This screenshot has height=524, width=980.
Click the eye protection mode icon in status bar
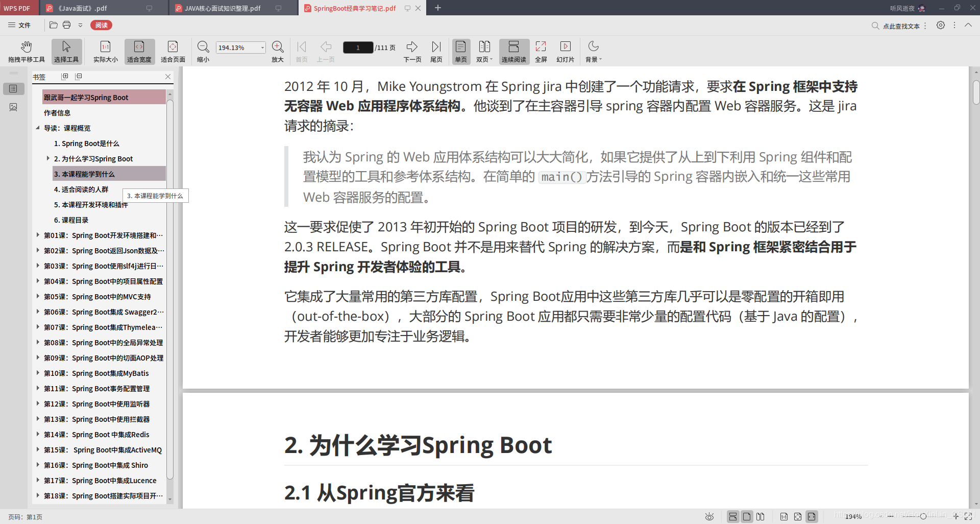[x=709, y=516]
